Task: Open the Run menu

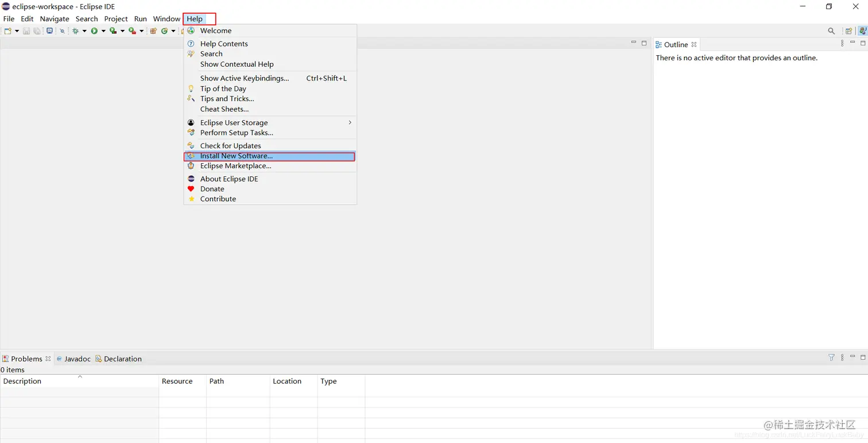Action: click(141, 19)
